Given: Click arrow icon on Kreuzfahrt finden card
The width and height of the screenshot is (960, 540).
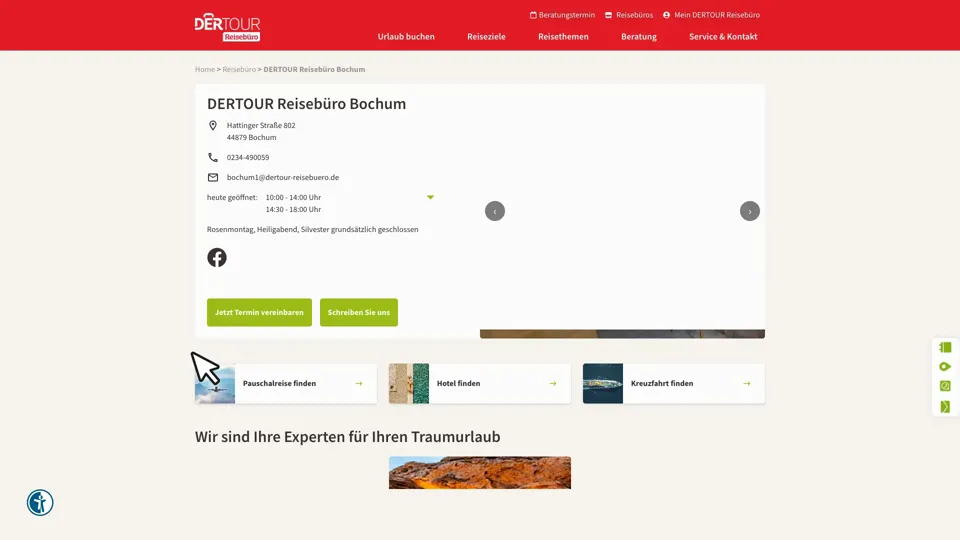Looking at the screenshot, I should [747, 384].
